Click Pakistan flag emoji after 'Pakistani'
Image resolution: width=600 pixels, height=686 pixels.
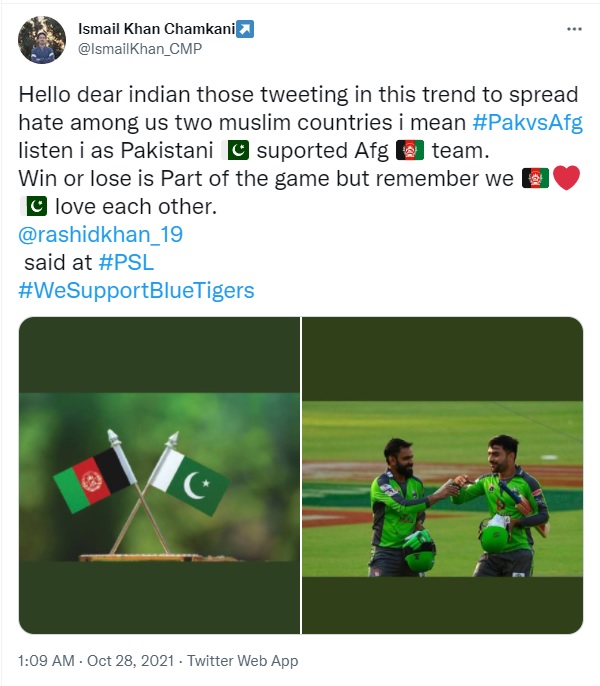point(236,150)
